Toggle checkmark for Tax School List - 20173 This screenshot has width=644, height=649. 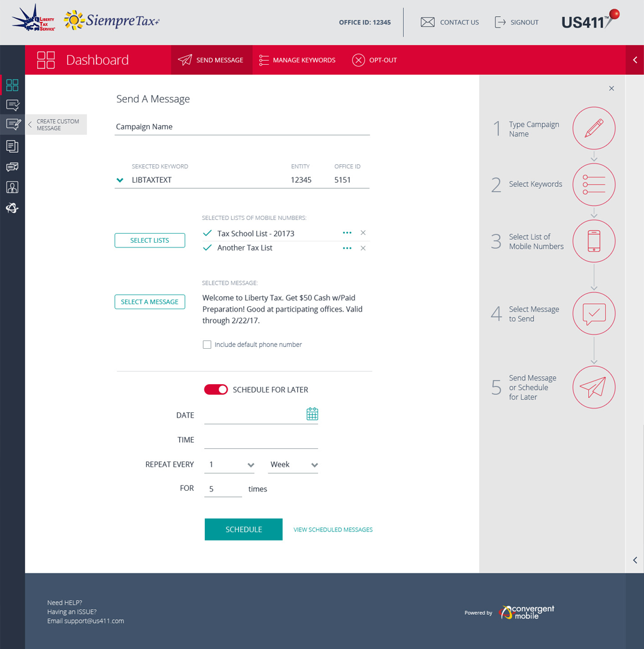pos(207,233)
